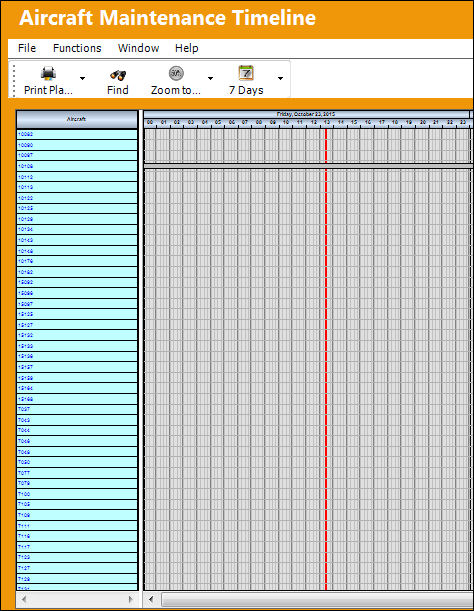Open Find with the binoculars icon
This screenshot has height=611, width=474.
click(118, 74)
